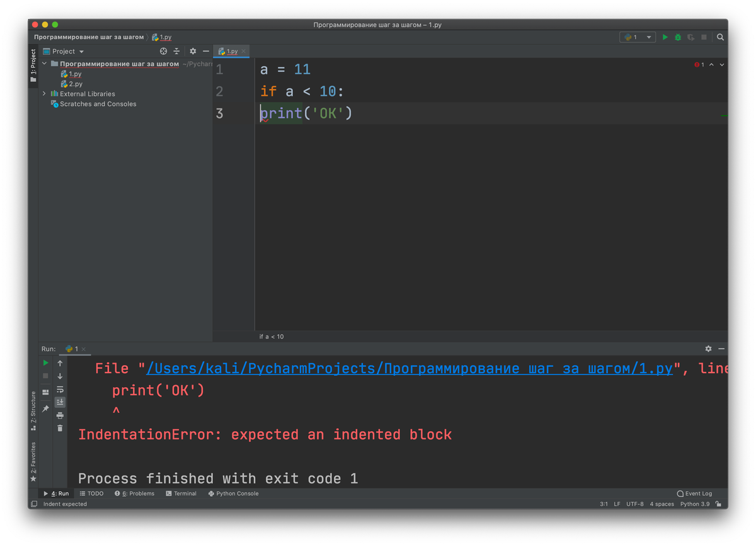Open the Run panel gear settings
The image size is (756, 546).
[x=708, y=349]
